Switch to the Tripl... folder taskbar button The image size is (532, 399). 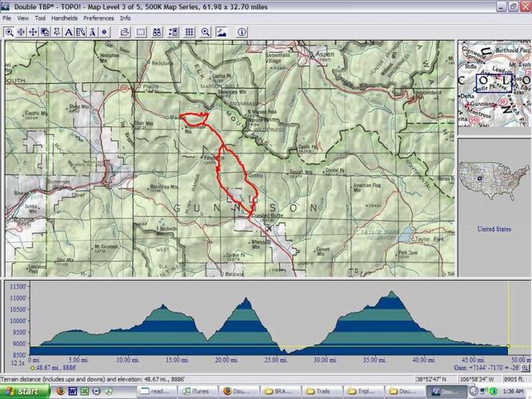tap(363, 392)
